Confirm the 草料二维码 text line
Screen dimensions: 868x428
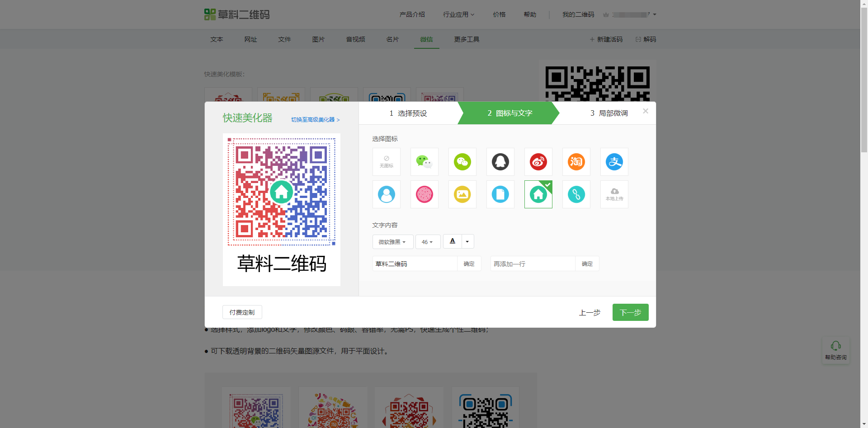[x=469, y=263]
